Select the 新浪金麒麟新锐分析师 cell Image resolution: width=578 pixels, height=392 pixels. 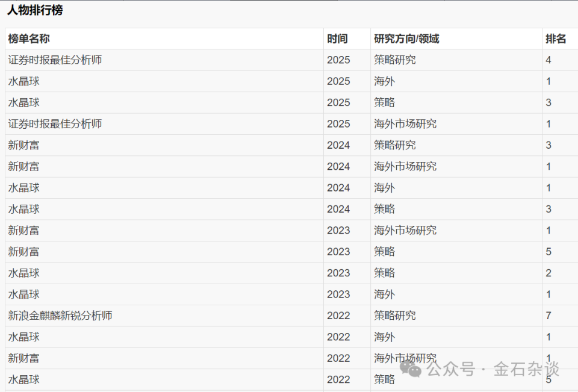coord(60,316)
